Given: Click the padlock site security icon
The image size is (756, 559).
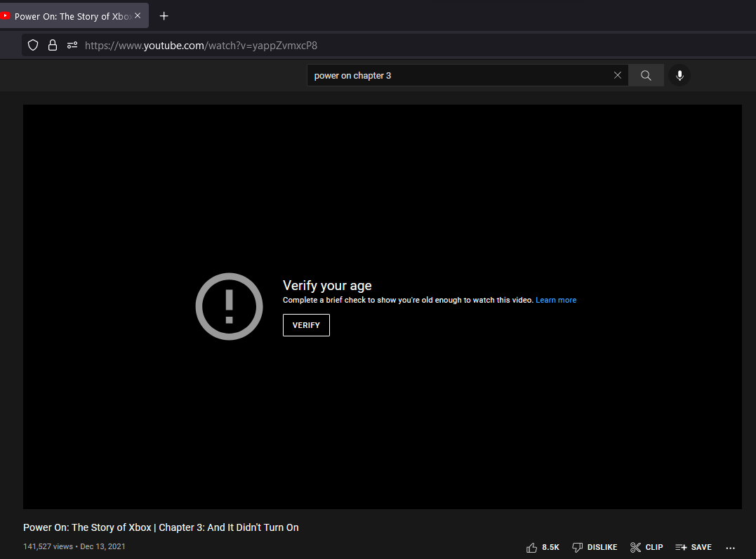Looking at the screenshot, I should point(53,46).
